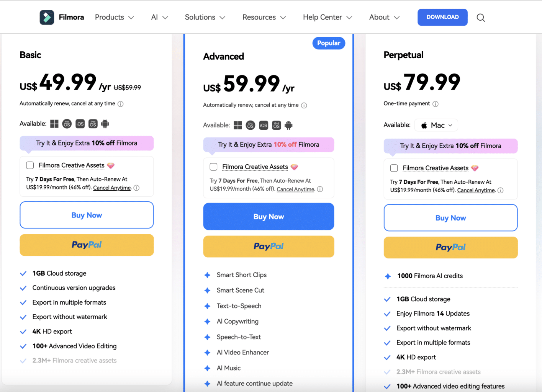The height and width of the screenshot is (392, 542).
Task: Expand the Products menu
Action: (115, 17)
